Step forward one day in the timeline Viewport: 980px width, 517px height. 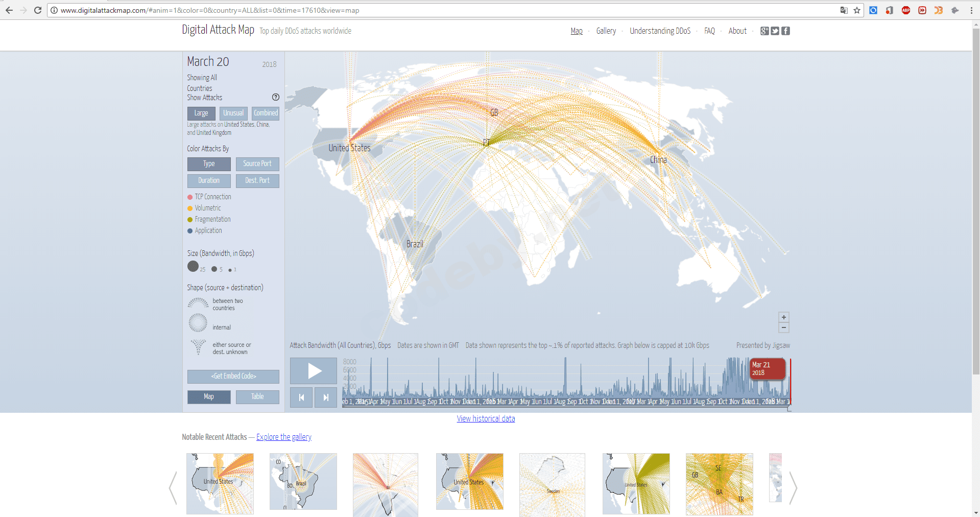point(326,397)
